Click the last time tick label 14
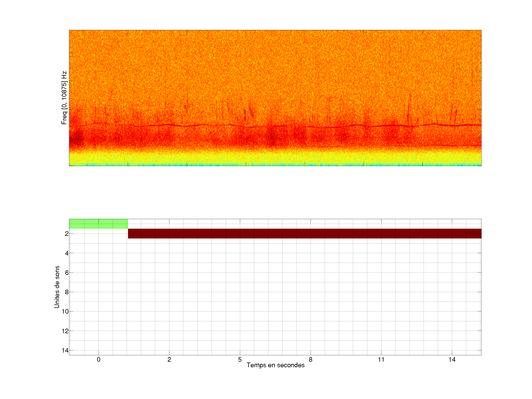The image size is (532, 399). click(x=452, y=359)
